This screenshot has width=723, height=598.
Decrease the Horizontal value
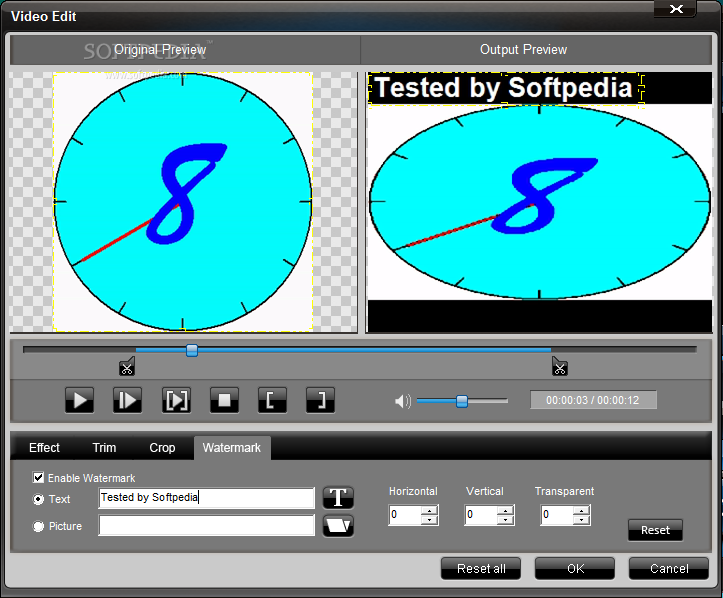click(x=429, y=520)
